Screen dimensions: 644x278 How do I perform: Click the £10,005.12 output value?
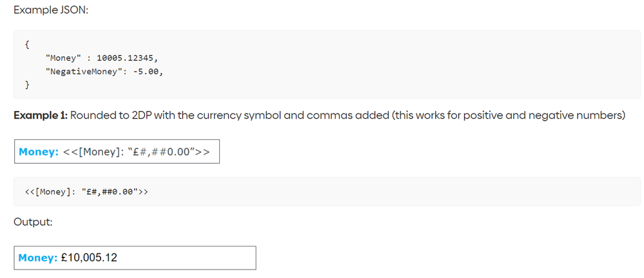[89, 258]
